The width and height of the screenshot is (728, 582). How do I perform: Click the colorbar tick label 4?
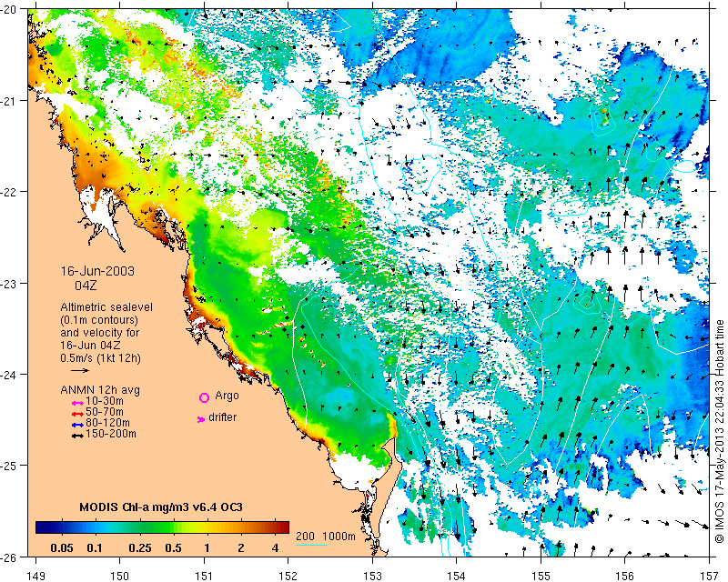pyautogui.click(x=275, y=548)
